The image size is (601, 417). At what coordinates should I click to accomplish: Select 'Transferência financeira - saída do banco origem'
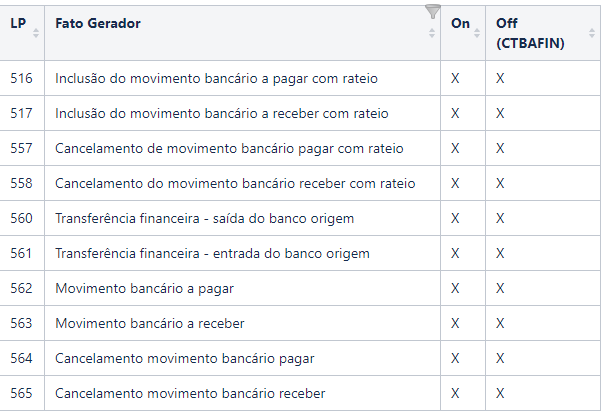coord(204,218)
